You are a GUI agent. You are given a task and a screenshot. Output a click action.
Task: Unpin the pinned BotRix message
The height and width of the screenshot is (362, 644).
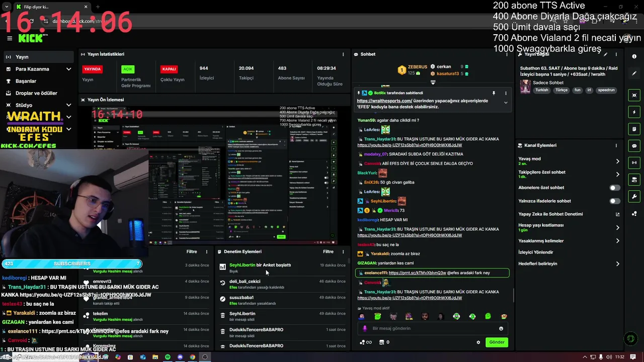494,93
